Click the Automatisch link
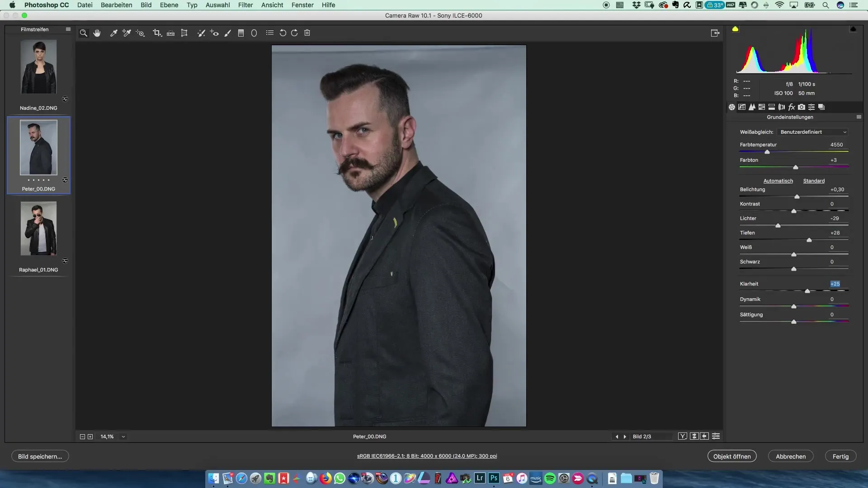The height and width of the screenshot is (488, 868). (778, 181)
